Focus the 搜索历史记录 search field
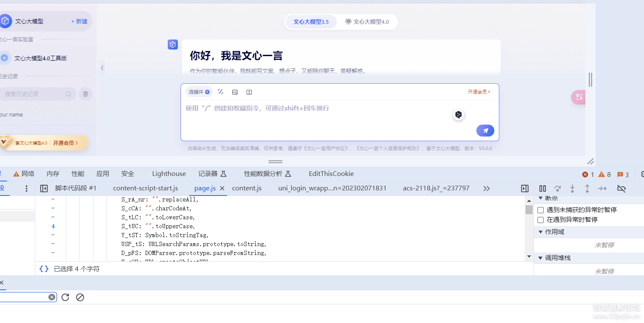The height and width of the screenshot is (323, 644). tap(38, 94)
